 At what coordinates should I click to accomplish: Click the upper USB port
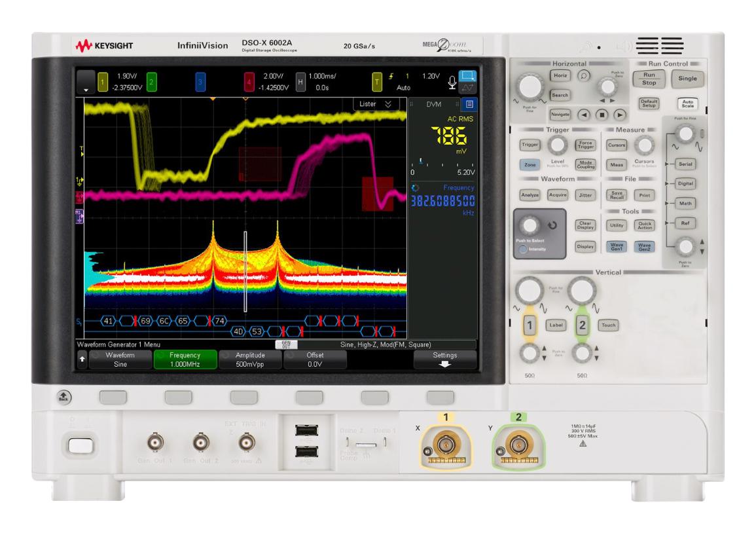(x=306, y=430)
